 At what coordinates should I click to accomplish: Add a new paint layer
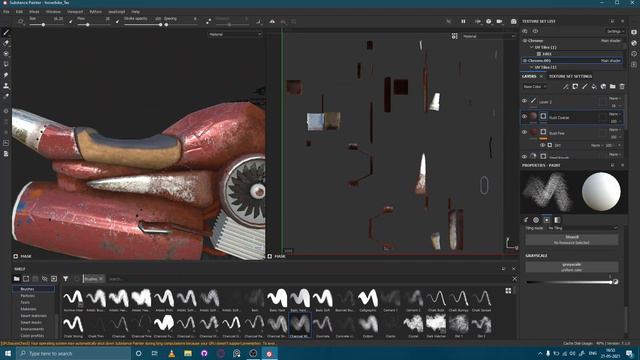click(x=584, y=87)
